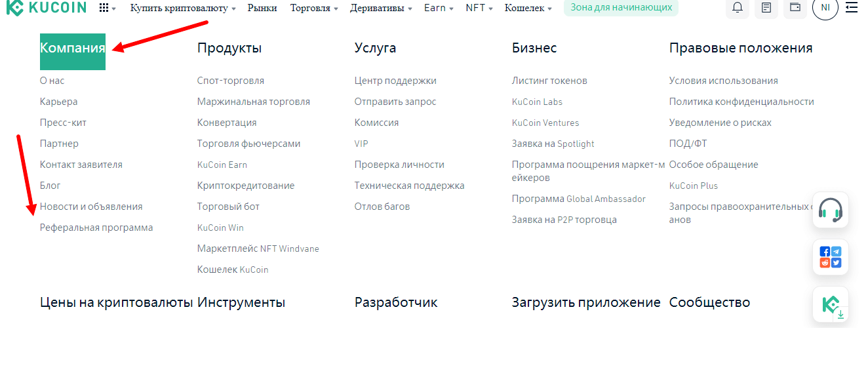Expand the apps grid dropdown
Image resolution: width=868 pixels, height=381 pixels.
coord(107,9)
